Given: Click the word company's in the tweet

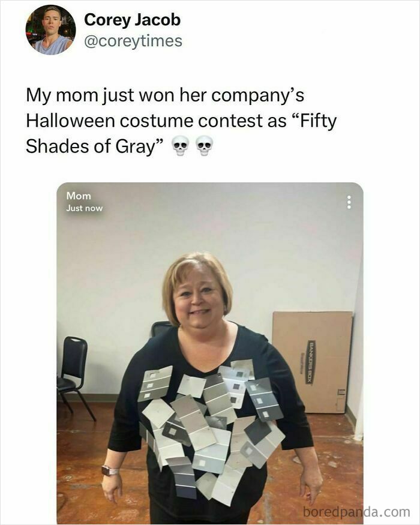Looking at the screenshot, I should (257, 95).
